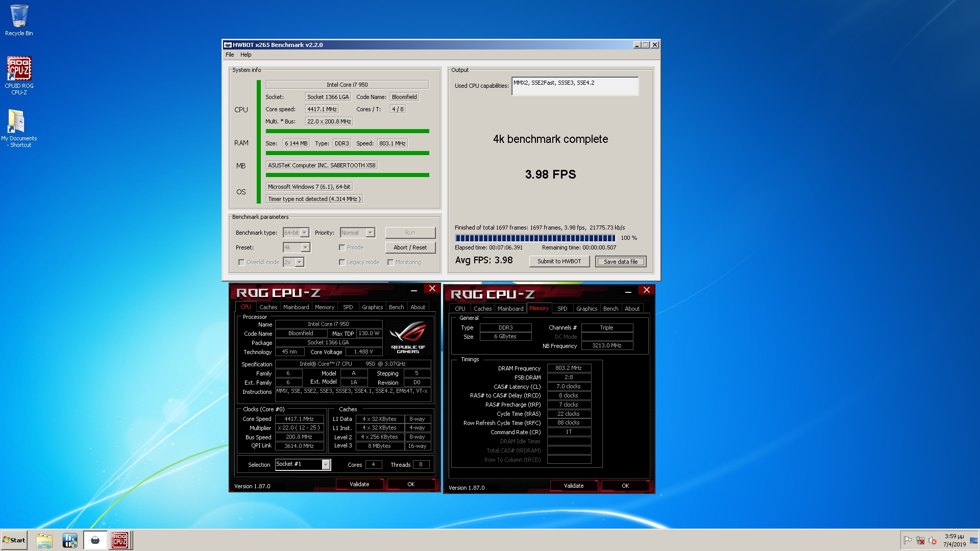Open the Priority Normal dropdown

pos(371,233)
